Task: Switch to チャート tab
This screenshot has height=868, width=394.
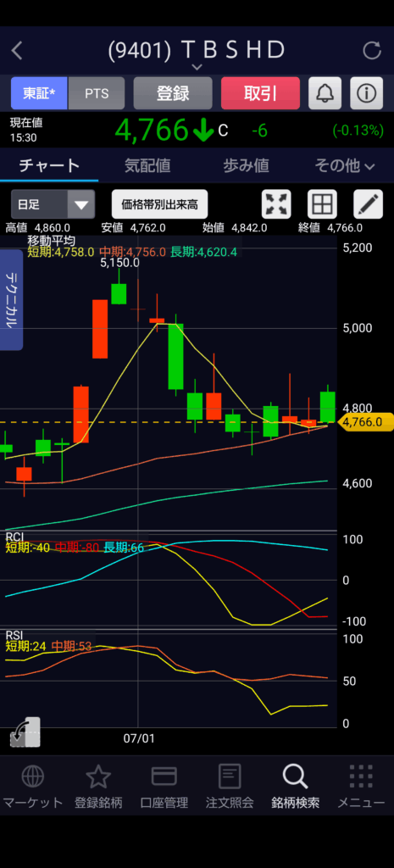Action: click(49, 165)
